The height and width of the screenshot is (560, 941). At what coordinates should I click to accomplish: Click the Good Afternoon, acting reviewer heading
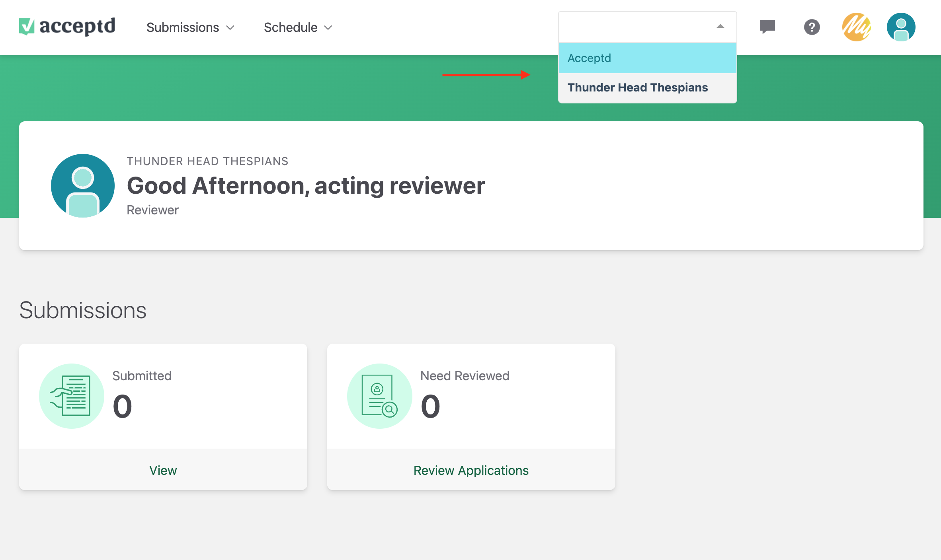(x=306, y=186)
